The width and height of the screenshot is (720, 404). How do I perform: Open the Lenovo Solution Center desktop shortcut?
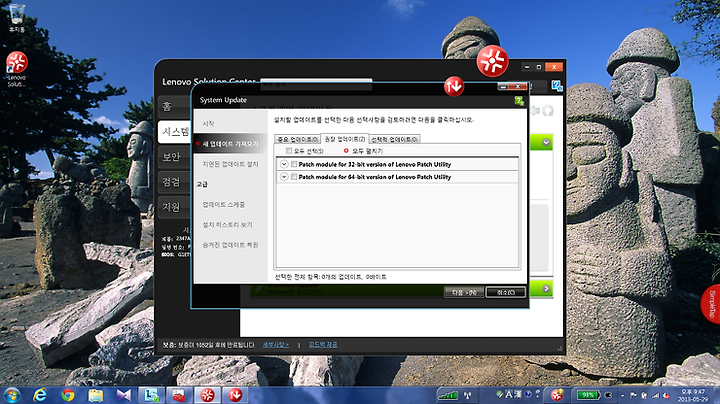pyautogui.click(x=17, y=69)
